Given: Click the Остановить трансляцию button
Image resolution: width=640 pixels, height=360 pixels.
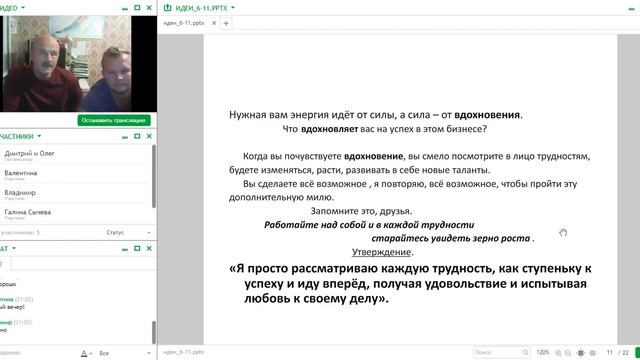Looking at the screenshot, I should 114,120.
